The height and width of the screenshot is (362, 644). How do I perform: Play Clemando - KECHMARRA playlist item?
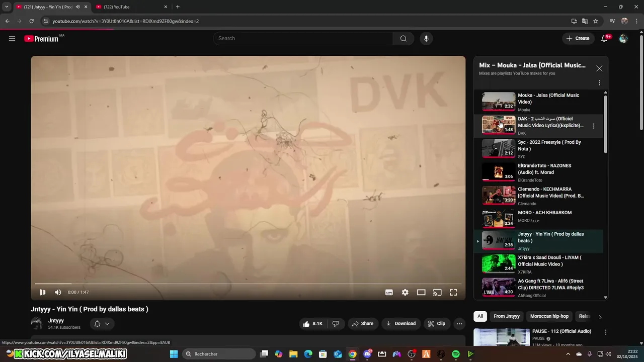tap(538, 196)
